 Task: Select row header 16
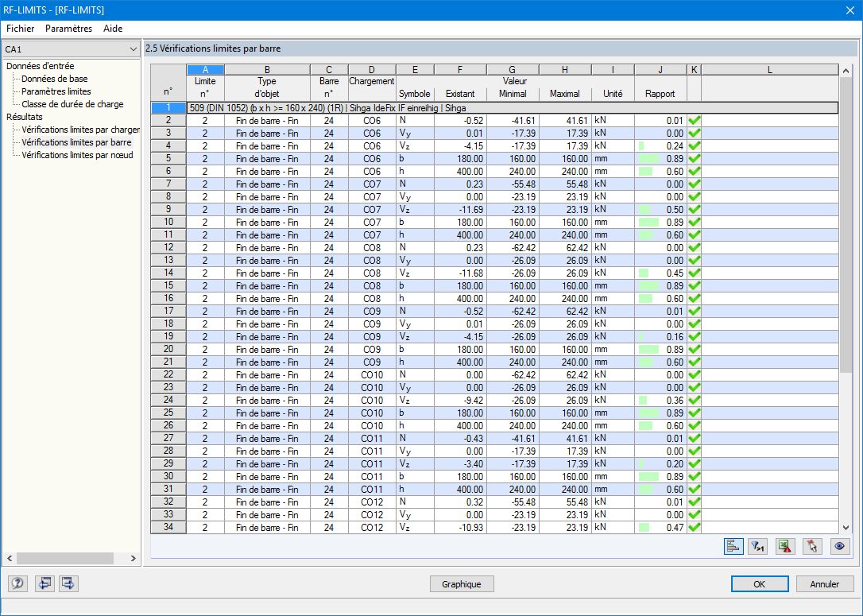[x=168, y=298]
